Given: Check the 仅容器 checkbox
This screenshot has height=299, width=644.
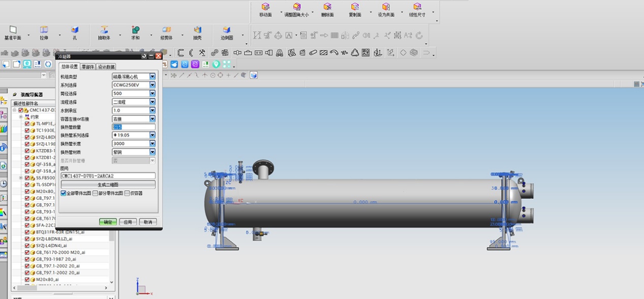Looking at the screenshot, I should click(127, 193).
